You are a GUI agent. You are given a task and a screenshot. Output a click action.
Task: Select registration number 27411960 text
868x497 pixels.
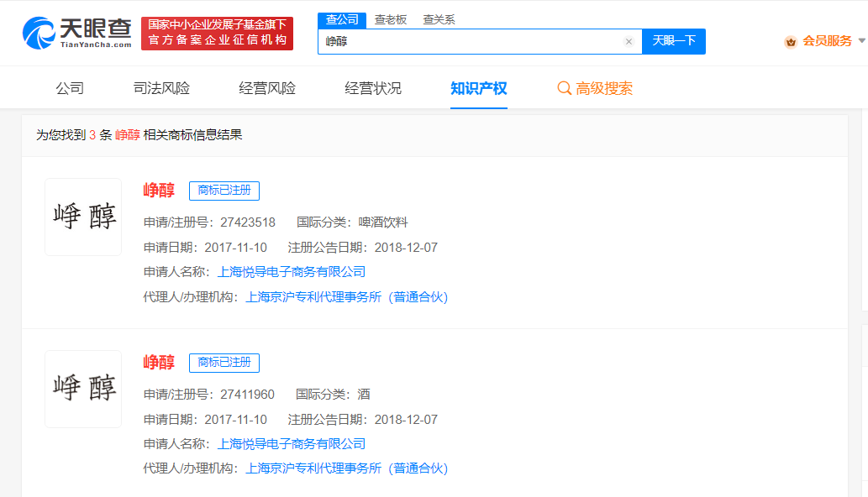tap(247, 395)
